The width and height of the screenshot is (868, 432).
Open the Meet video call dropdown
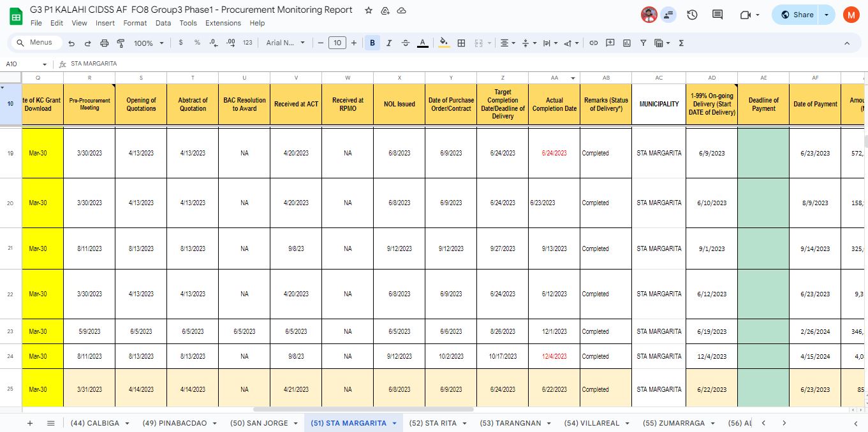point(757,15)
